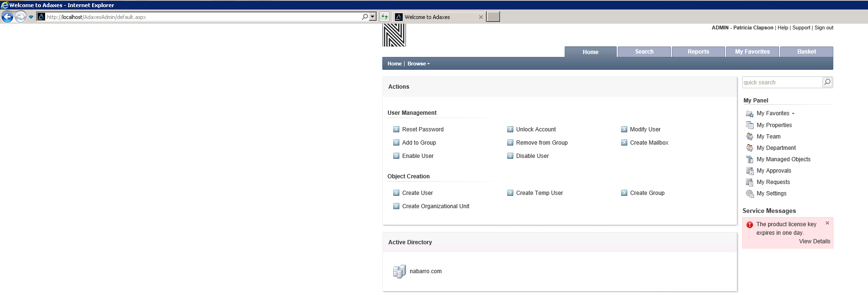This screenshot has height=295, width=868.
Task: Click the My Department icon
Action: (750, 148)
